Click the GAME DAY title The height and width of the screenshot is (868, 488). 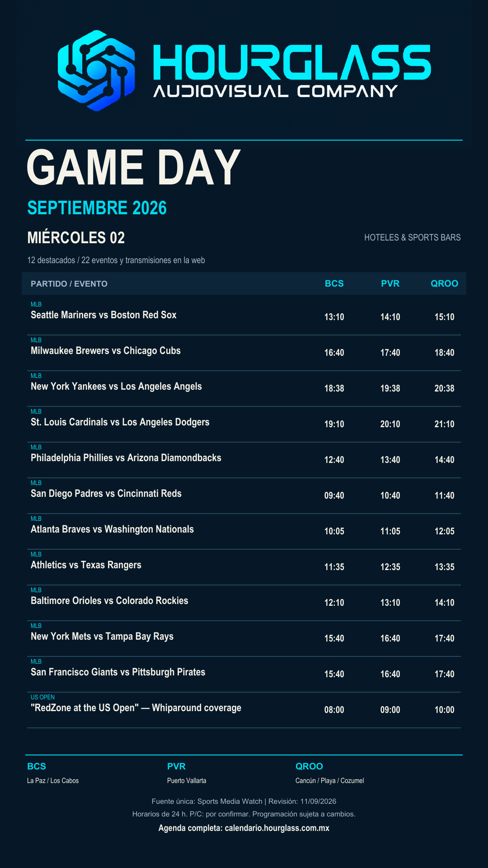coord(133,167)
